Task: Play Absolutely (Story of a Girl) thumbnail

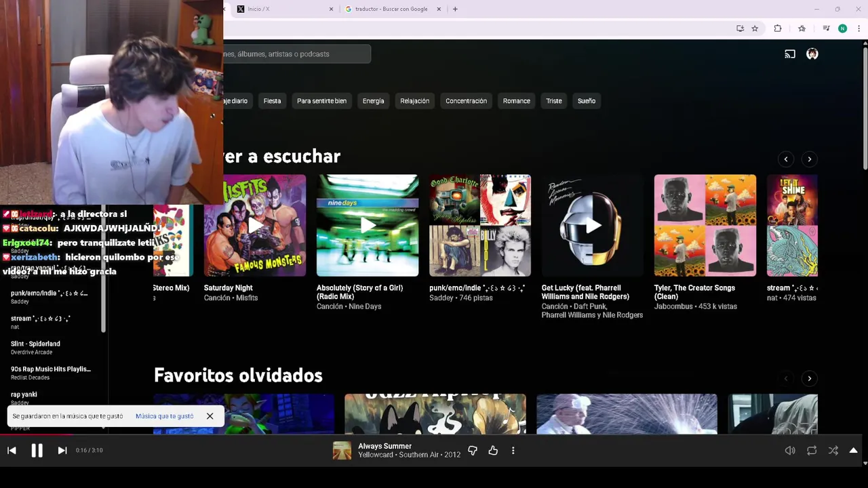Action: (x=368, y=226)
